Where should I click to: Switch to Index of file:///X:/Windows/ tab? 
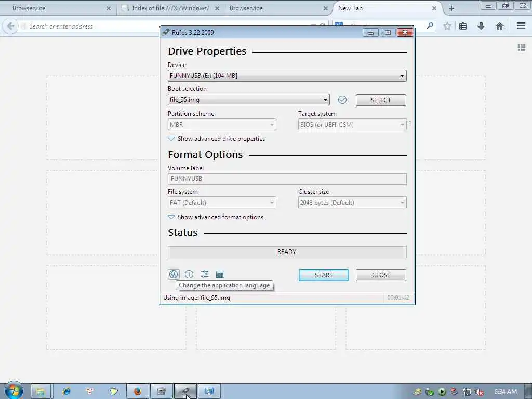[170, 8]
